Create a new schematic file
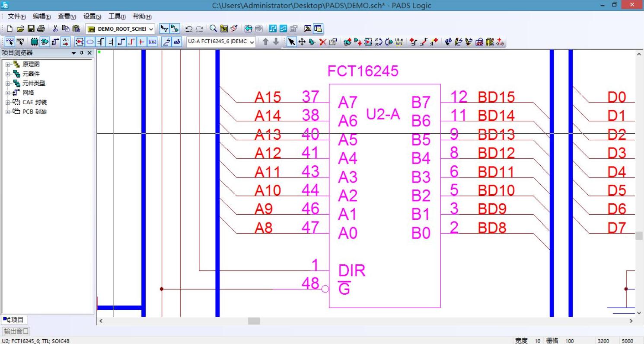Image resolution: width=644 pixels, height=344 pixels. [x=9, y=29]
